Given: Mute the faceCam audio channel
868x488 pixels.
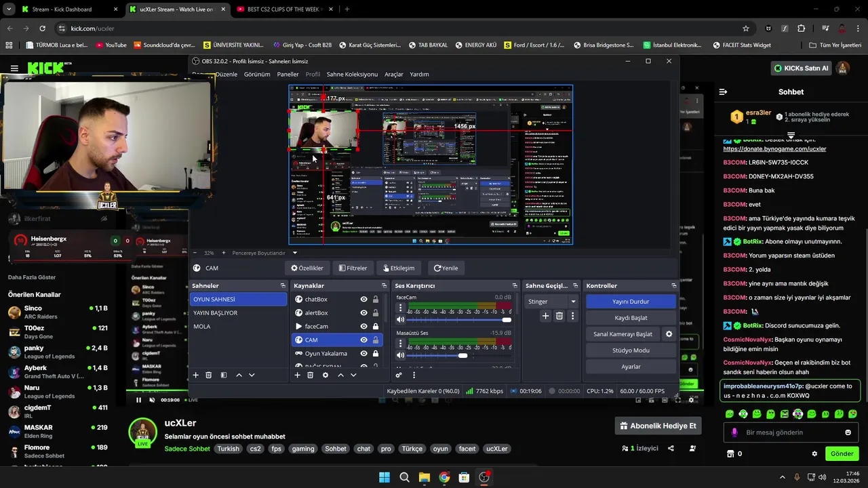Looking at the screenshot, I should [400, 319].
